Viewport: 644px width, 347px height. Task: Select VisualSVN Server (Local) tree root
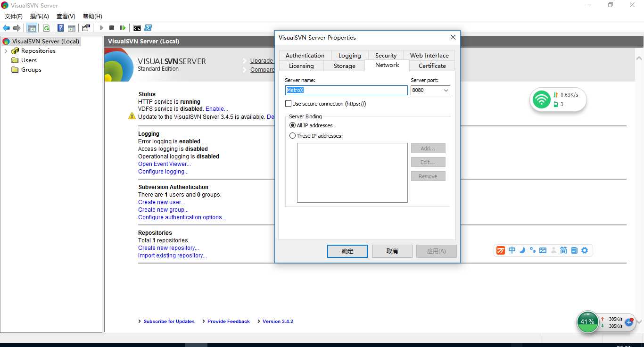[45, 41]
